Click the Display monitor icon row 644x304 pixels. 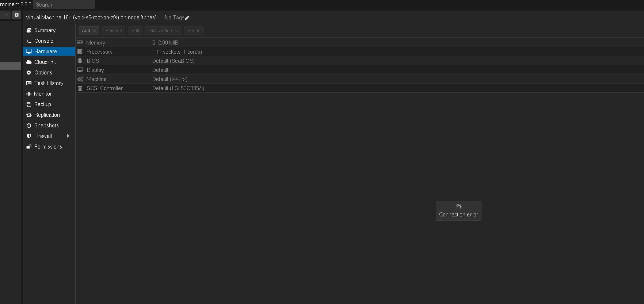click(80, 70)
